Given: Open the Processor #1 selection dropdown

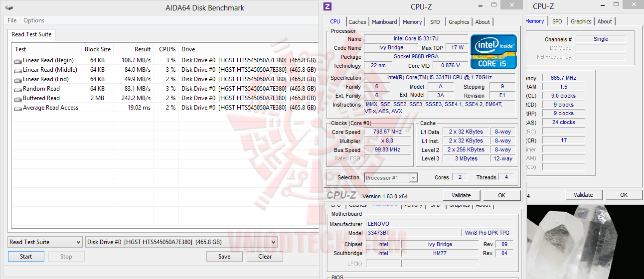Looking at the screenshot, I should 391,178.
